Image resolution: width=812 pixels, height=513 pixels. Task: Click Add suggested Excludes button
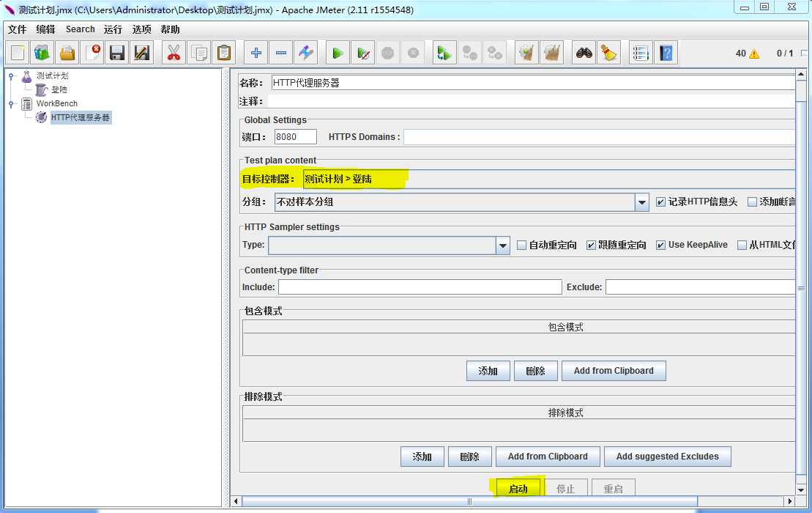coord(668,457)
